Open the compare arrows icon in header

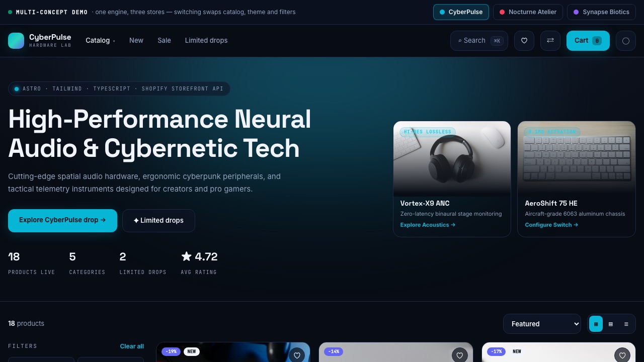point(550,41)
